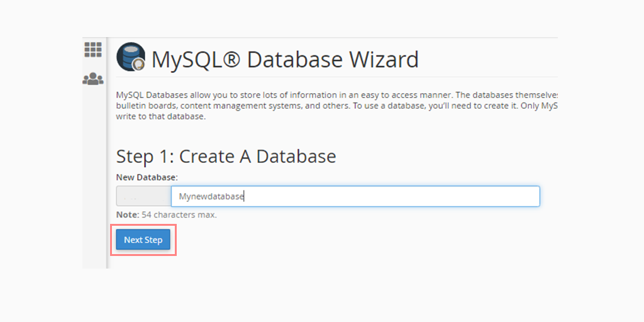
Task: Click the greyed-out database prefix box
Action: pyautogui.click(x=143, y=196)
